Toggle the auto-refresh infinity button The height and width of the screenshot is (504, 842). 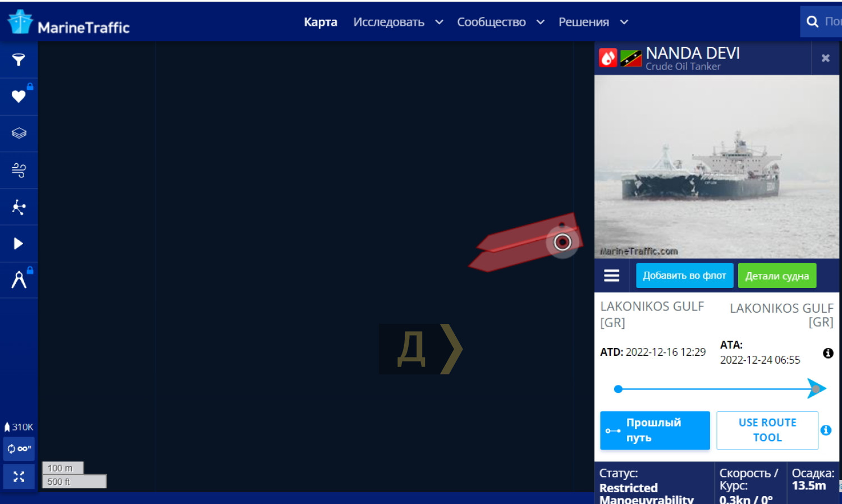point(19,448)
